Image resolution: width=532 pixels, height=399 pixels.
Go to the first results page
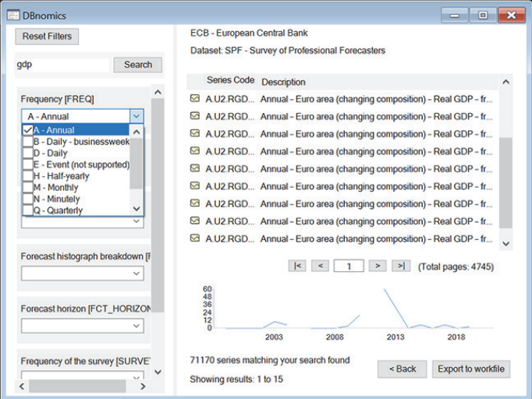tap(297, 266)
